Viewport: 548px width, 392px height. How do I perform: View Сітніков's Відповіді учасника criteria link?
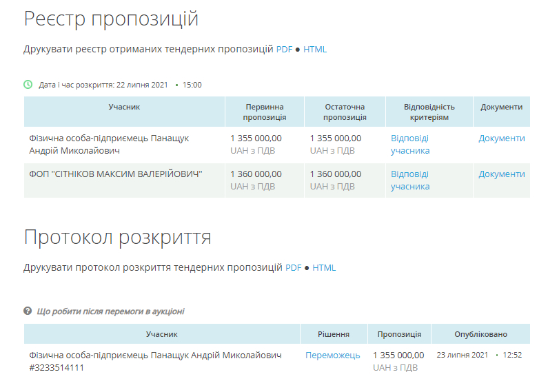(410, 180)
